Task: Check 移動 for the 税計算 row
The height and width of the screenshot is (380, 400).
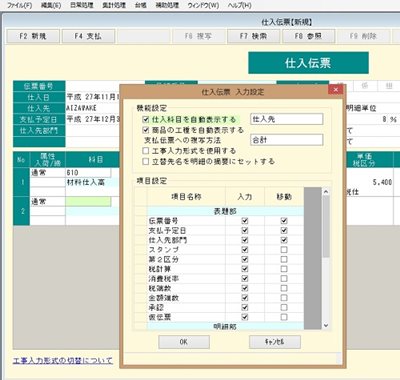Action: coord(284,269)
